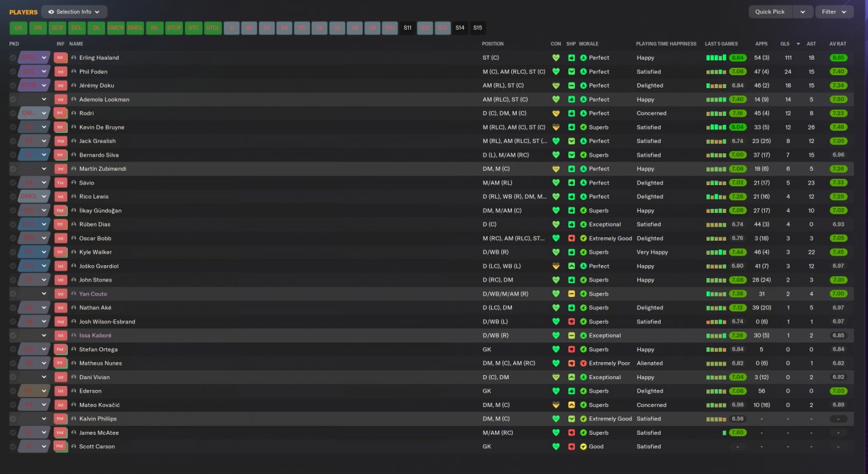Click match sharpness icon for Stefan Ortega
The height and width of the screenshot is (474, 868).
(x=572, y=350)
